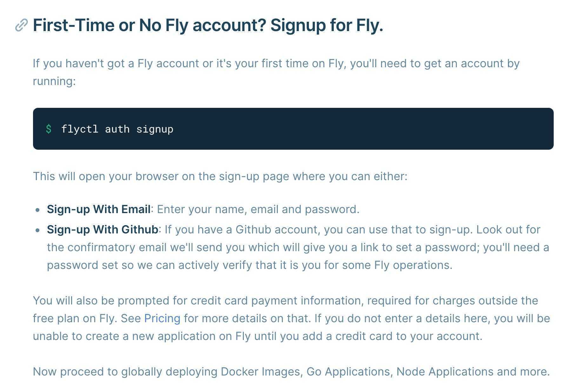Click the words 'Docker Images' in last paragraph
This screenshot has width=581, height=392.
[x=261, y=371]
